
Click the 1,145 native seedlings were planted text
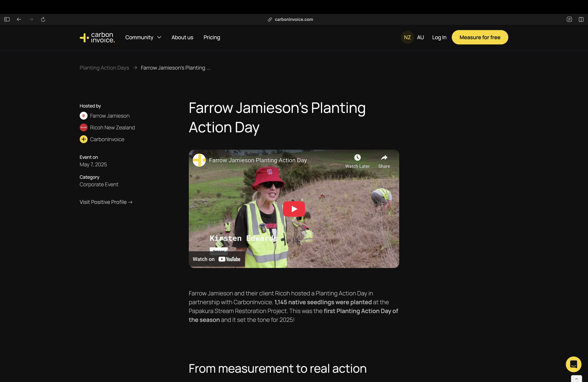point(323,302)
